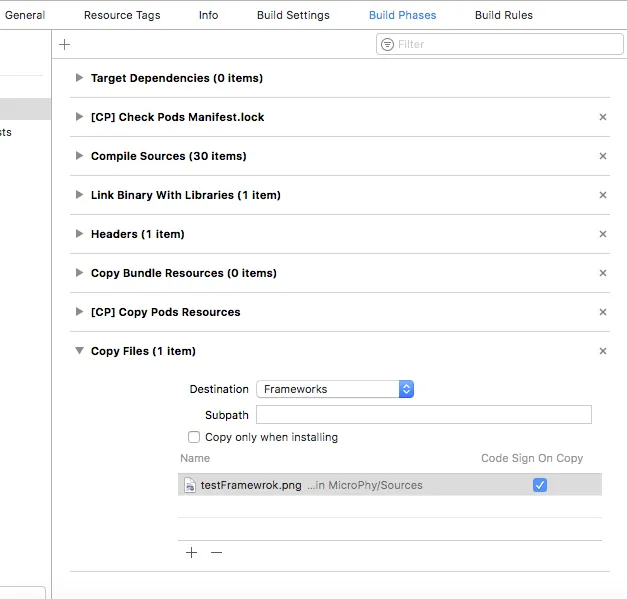627x599 pixels.
Task: Click the Subpath text field
Action: 424,415
